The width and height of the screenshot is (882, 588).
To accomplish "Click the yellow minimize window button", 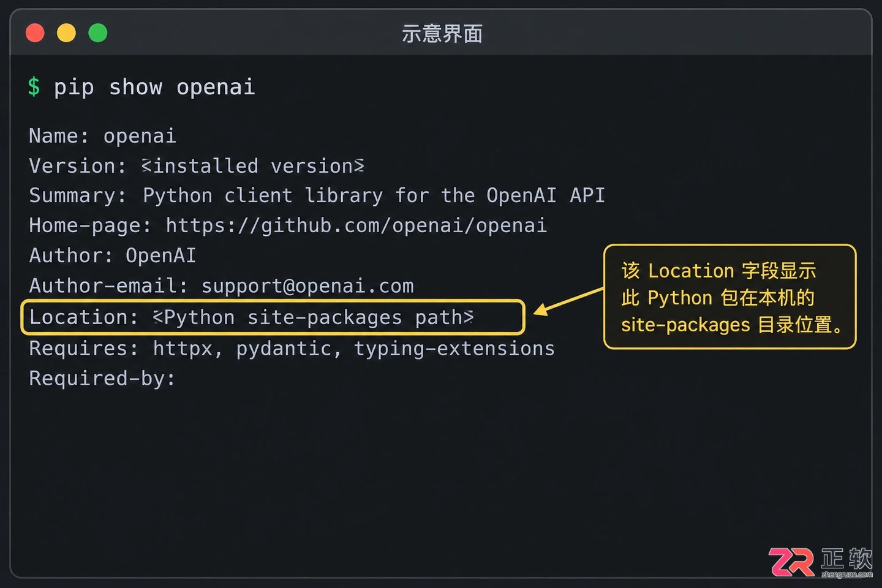I will pyautogui.click(x=66, y=33).
